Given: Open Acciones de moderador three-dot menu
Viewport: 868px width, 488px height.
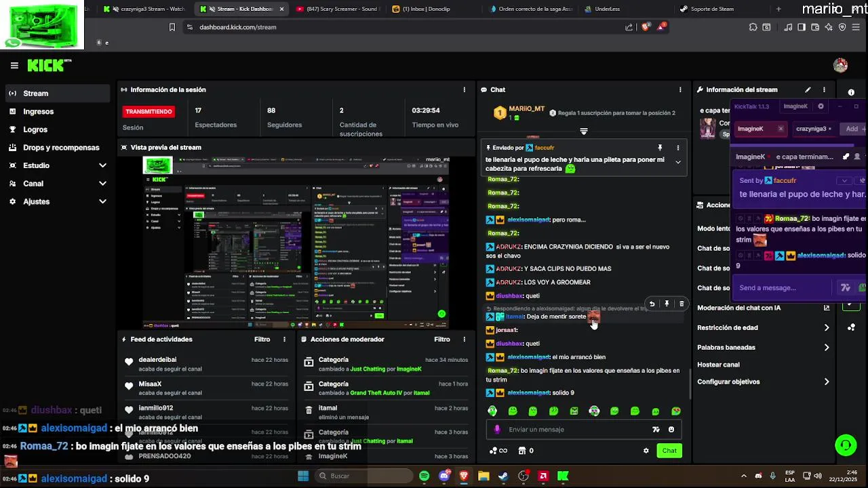Looking at the screenshot, I should (x=465, y=340).
